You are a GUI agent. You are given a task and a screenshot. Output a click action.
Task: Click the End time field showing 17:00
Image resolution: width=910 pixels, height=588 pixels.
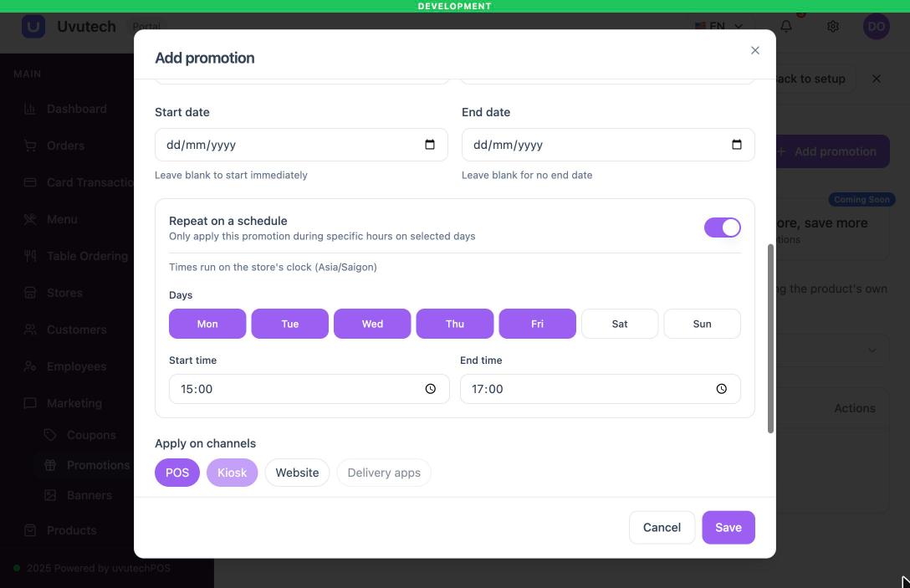click(x=600, y=389)
